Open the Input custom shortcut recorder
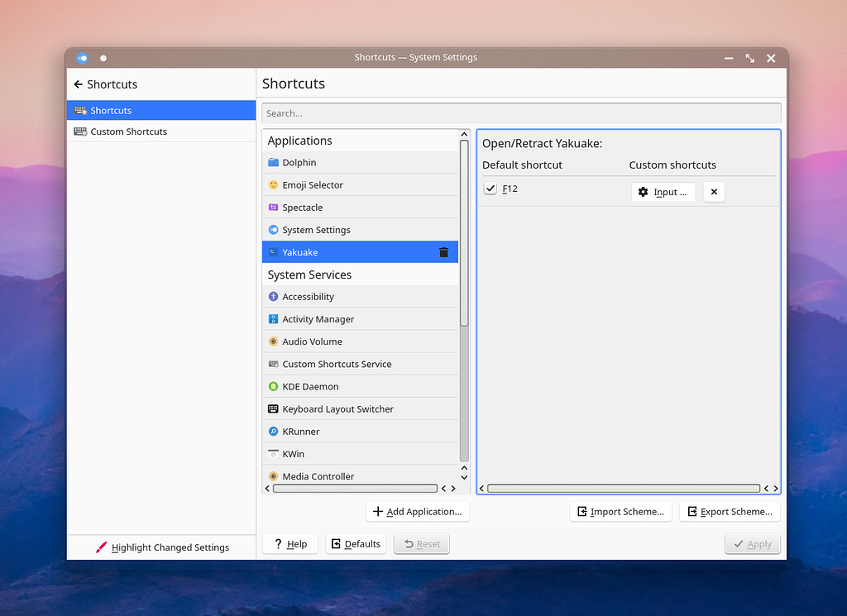 click(663, 191)
